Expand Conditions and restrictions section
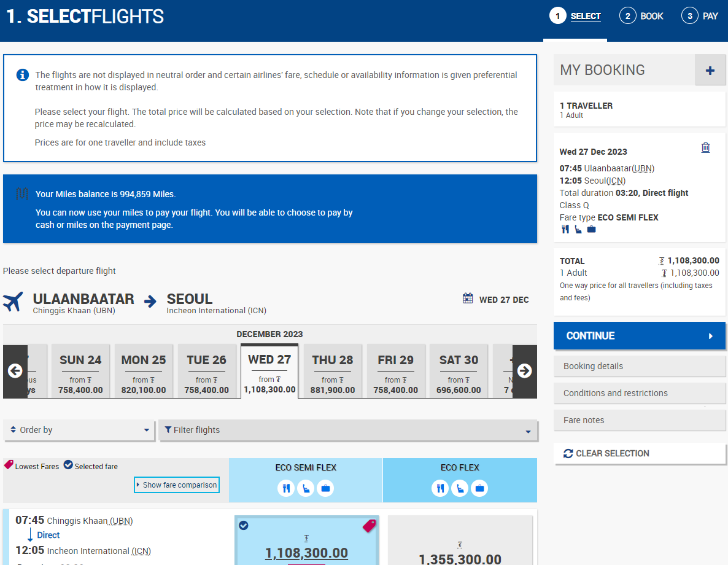The width and height of the screenshot is (728, 565). [640, 393]
